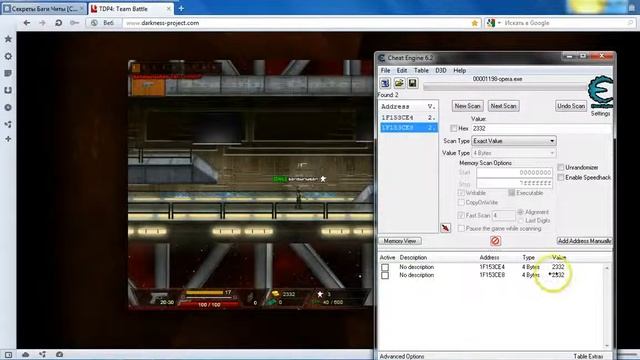Open the sidebar links share icon
This screenshot has height=360, width=640.
pyautogui.click(x=8, y=124)
